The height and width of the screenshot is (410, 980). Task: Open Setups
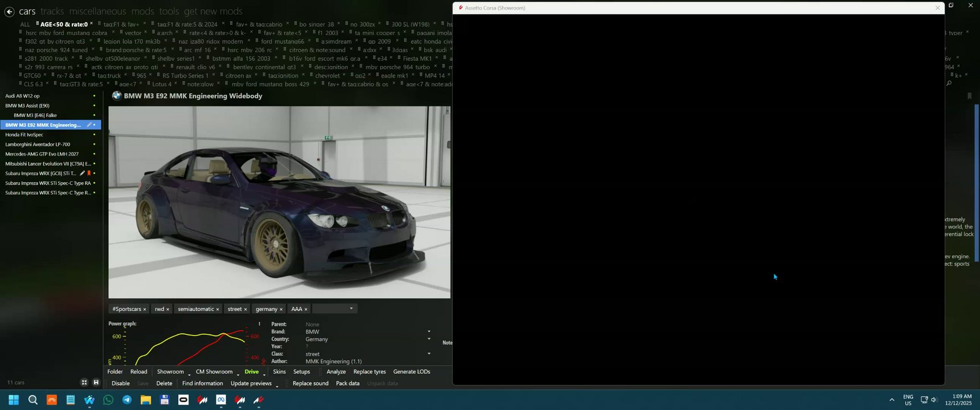(x=302, y=372)
